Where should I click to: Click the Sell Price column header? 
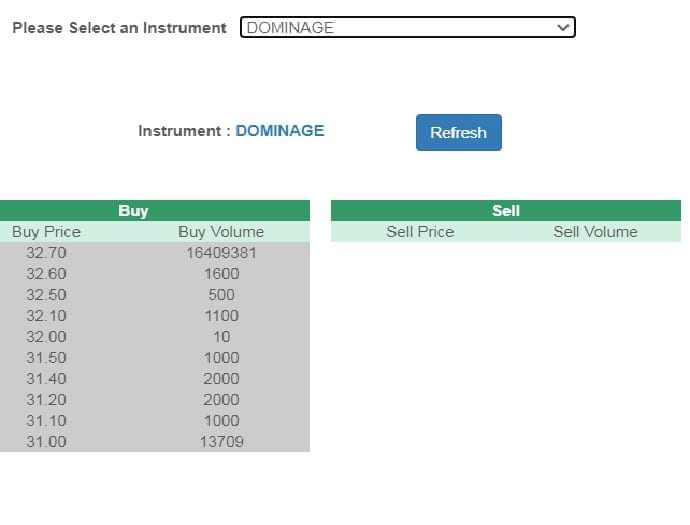click(420, 232)
